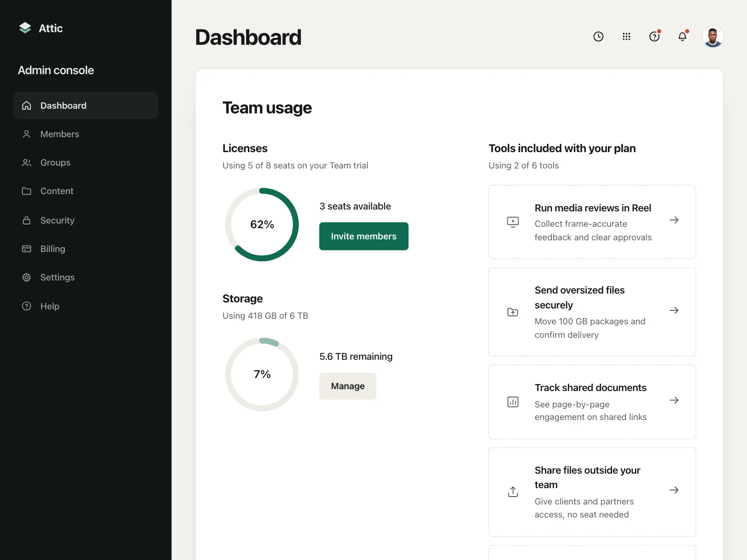The width and height of the screenshot is (747, 560).
Task: Click "5.6 TB remaining" text
Action: click(x=356, y=357)
